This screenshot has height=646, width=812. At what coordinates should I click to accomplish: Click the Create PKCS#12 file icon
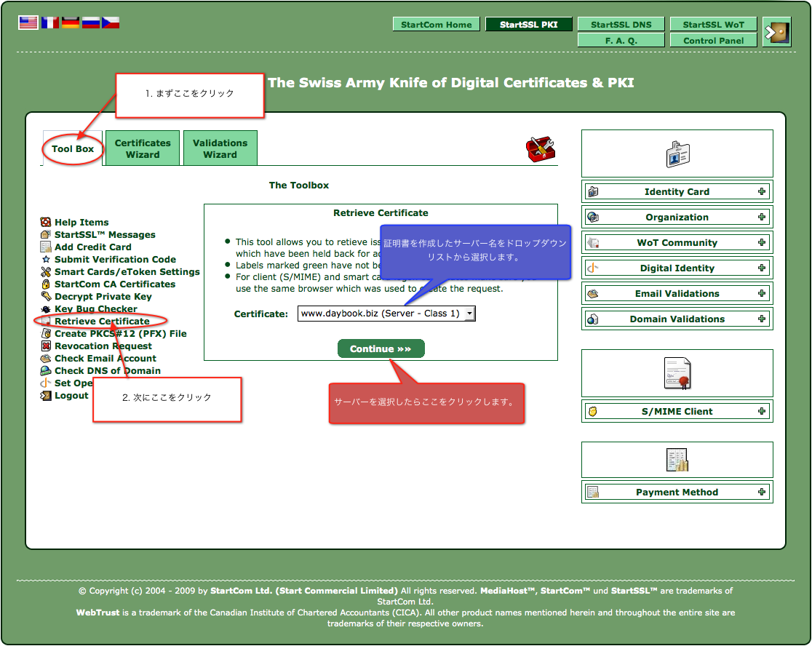46,333
